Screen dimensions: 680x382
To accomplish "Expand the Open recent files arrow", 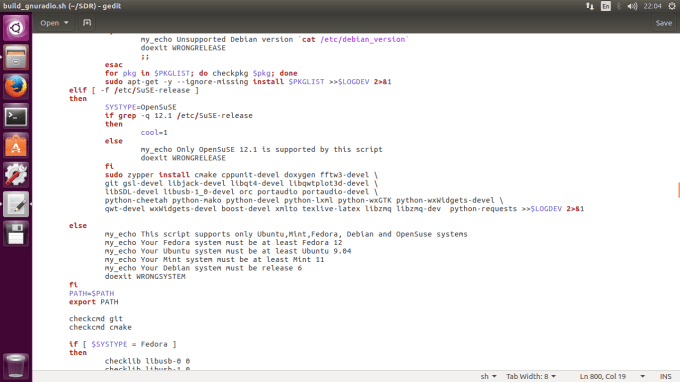I will (x=66, y=23).
